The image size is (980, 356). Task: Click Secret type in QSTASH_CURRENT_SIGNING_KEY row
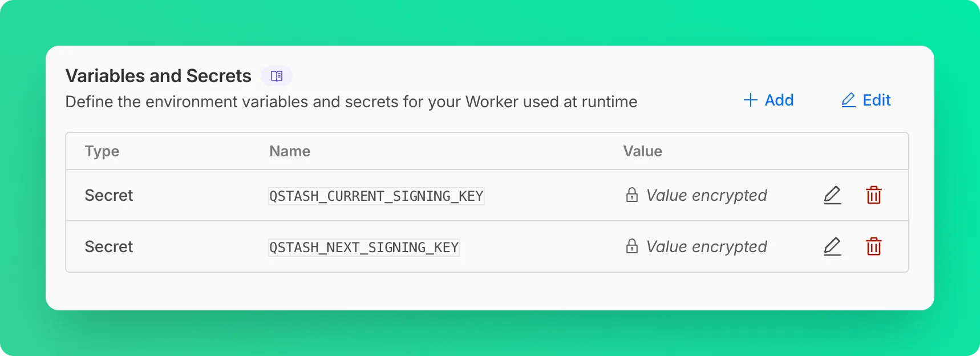[x=109, y=196]
